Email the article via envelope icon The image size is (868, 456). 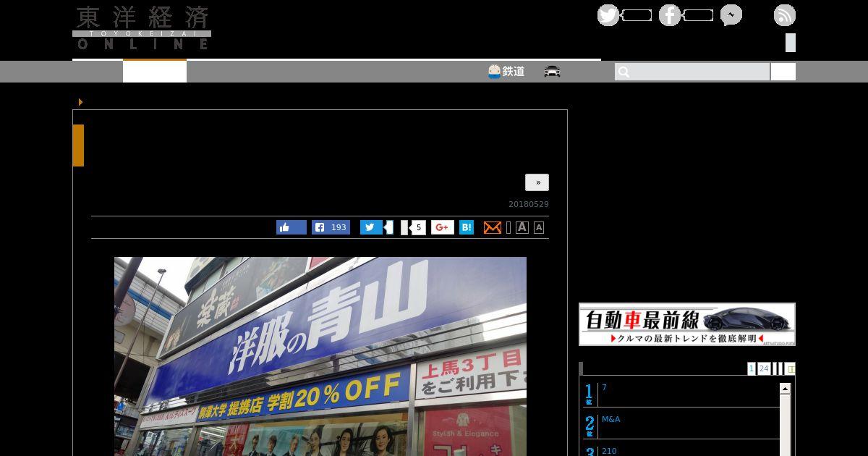[x=493, y=227]
